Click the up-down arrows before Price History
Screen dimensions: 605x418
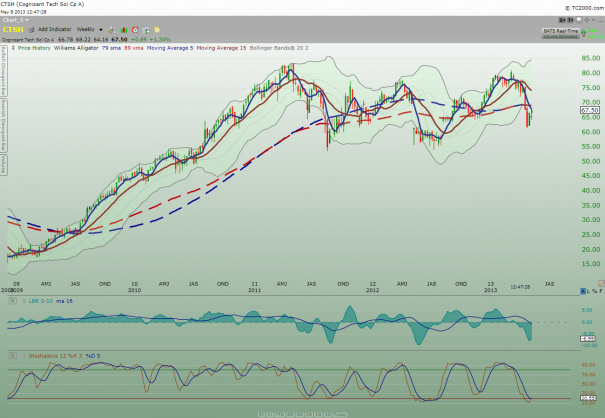click(13, 48)
